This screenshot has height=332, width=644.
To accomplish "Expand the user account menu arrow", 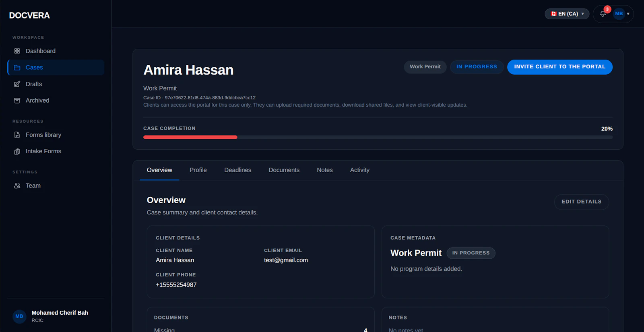I will pos(628,14).
